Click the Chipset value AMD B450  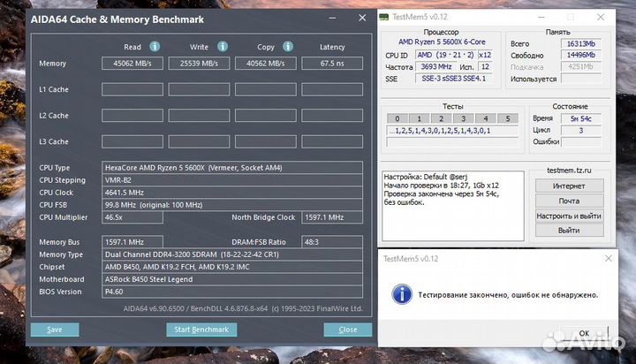[232, 267]
